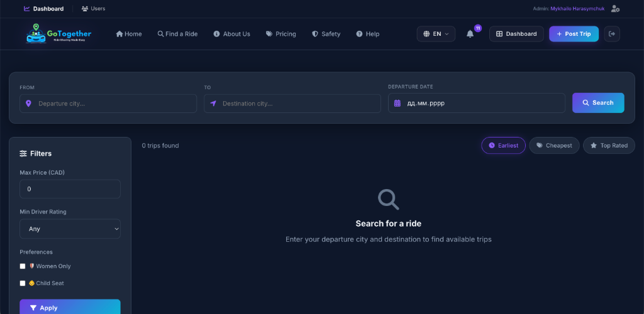This screenshot has width=644, height=314.
Task: Click the Post Trip button
Action: click(574, 34)
